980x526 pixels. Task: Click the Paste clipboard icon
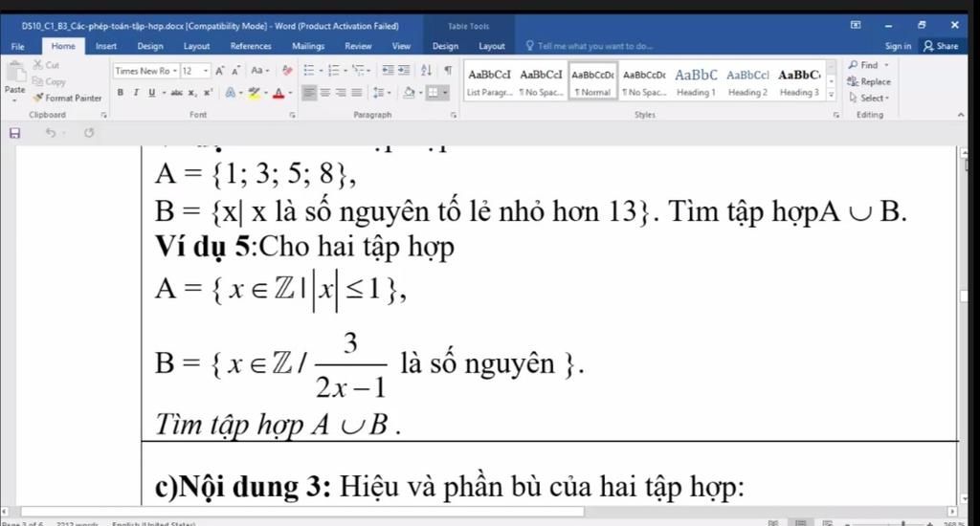15,73
